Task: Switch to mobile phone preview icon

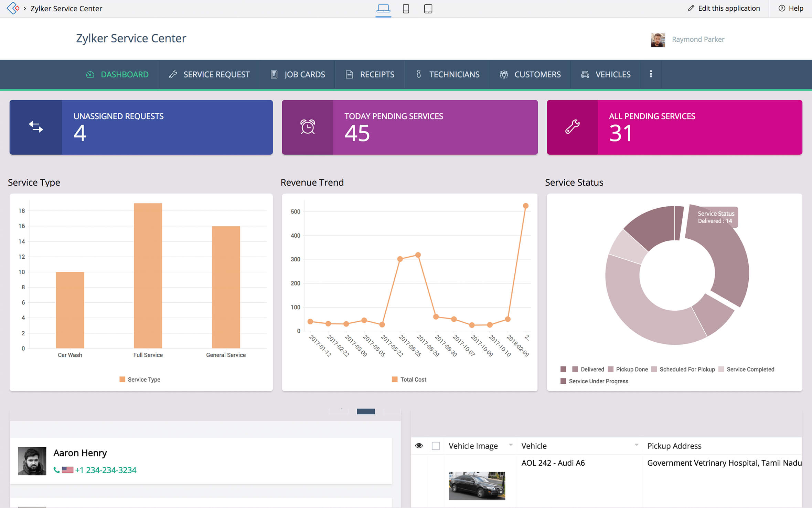Action: (x=406, y=8)
